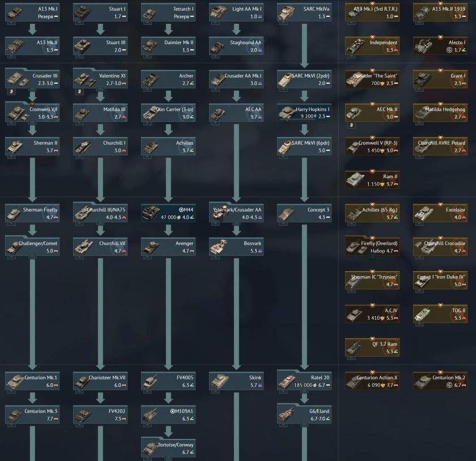Expand the Tortoise/Conway group
The height and width of the screenshot is (461, 476).
[168, 448]
